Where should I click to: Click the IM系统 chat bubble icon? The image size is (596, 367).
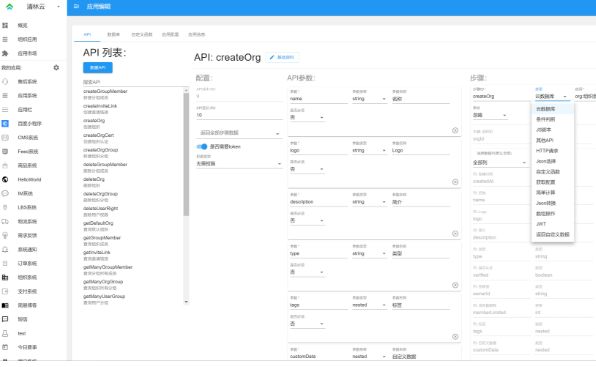click(x=5, y=193)
